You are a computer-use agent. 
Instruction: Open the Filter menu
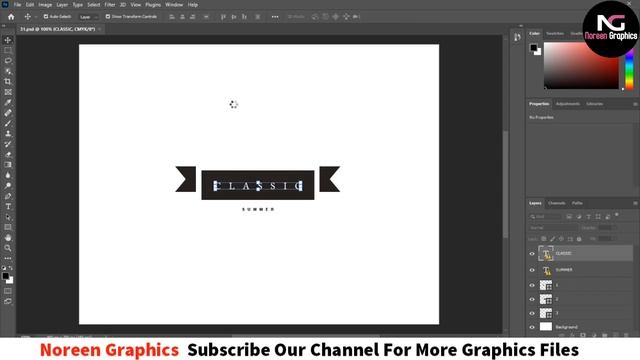coord(110,5)
